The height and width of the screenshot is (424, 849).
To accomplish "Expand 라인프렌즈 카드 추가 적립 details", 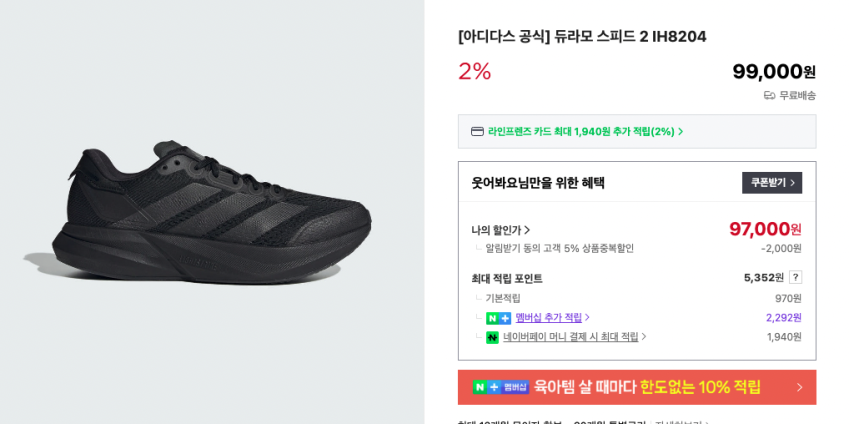I will pos(585,131).
